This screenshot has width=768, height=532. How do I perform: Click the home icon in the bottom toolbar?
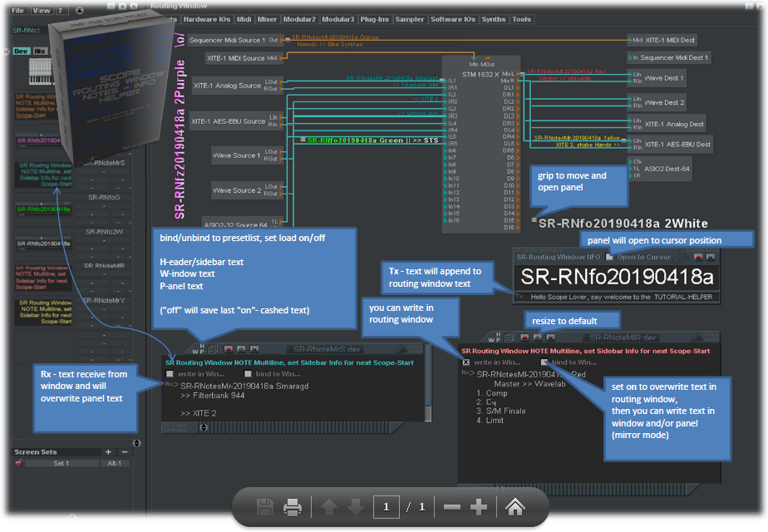(514, 507)
